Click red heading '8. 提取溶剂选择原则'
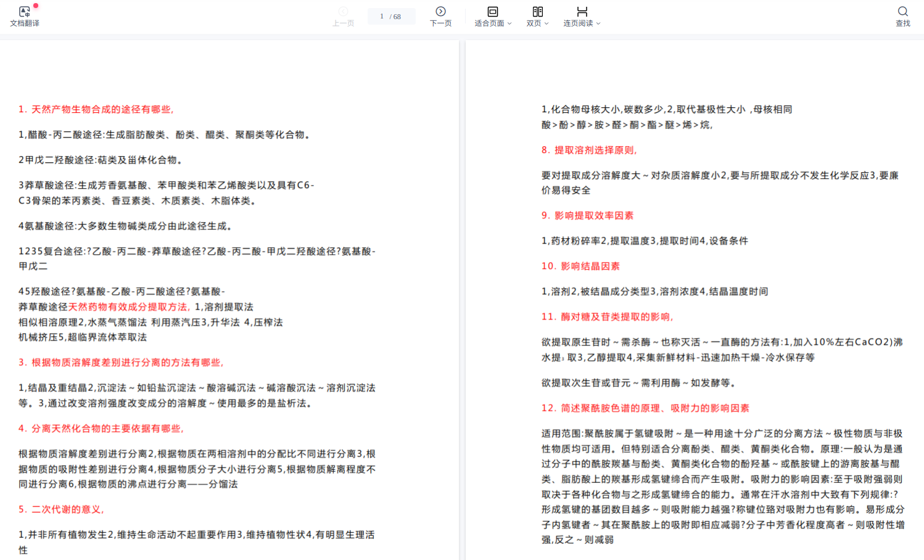924x560 pixels. point(588,150)
